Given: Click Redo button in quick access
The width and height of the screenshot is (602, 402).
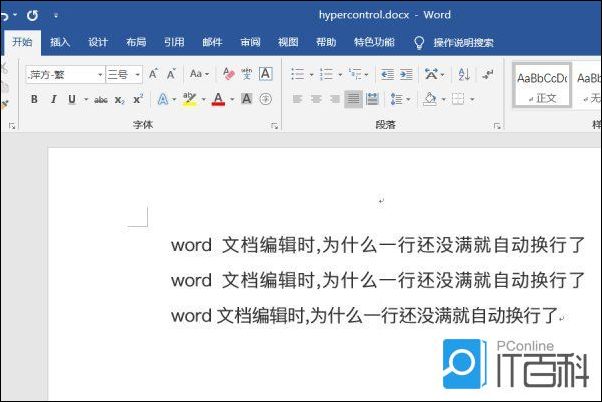Looking at the screenshot, I should point(32,15).
